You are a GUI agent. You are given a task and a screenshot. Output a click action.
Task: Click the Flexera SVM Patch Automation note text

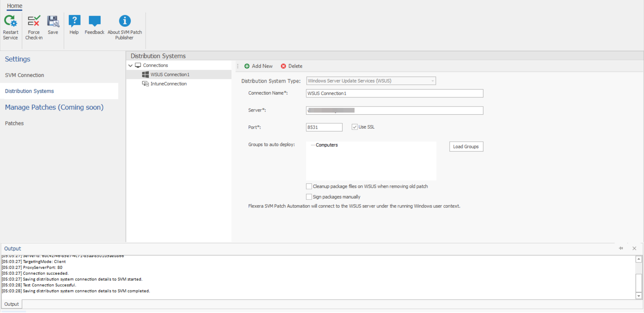(354, 206)
